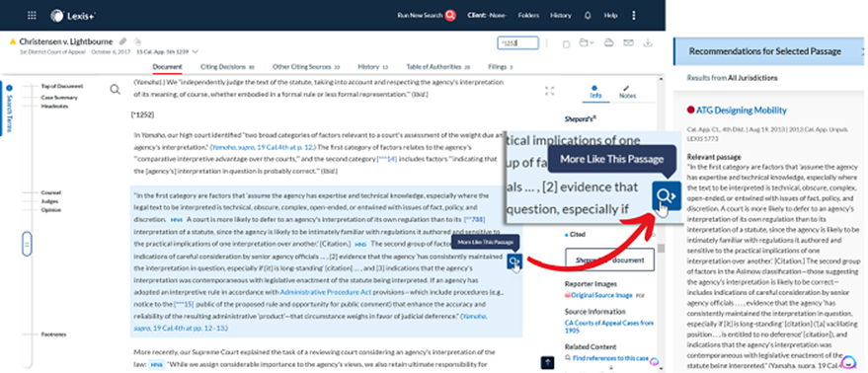
Task: Jump to Headnotes in outline
Action: [x=54, y=106]
